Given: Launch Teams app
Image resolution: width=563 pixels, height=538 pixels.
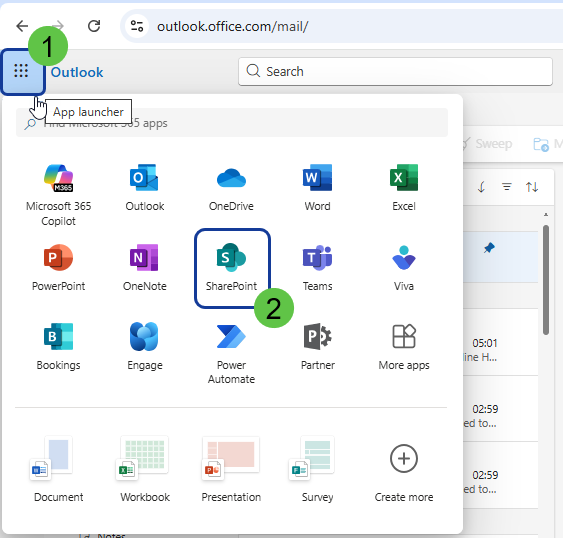Looking at the screenshot, I should (317, 267).
